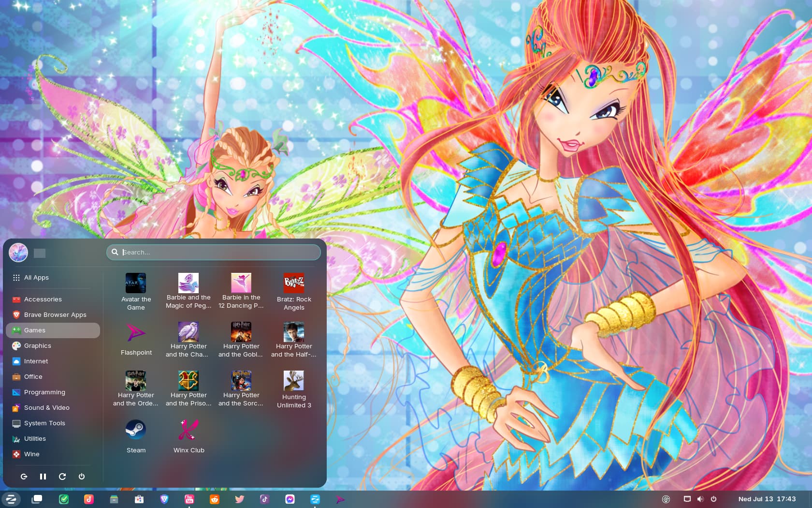The height and width of the screenshot is (508, 812).
Task: Launch Steam from the menu
Action: (x=136, y=437)
